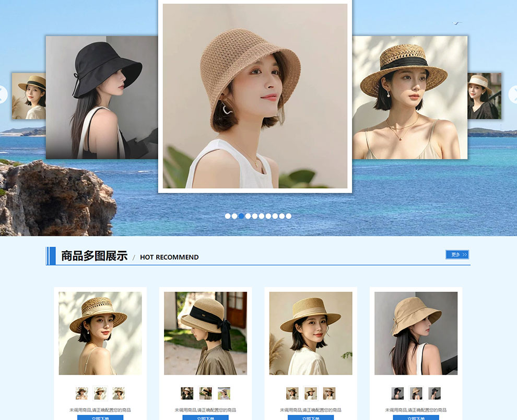Click the woven knit hat center slide
517x420 pixels.
coord(255,96)
